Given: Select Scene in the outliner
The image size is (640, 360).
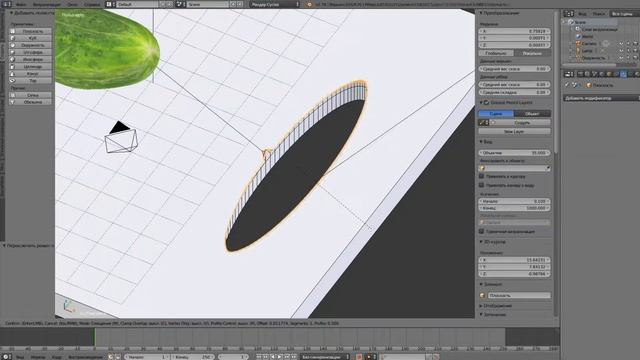Looking at the screenshot, I should pyautogui.click(x=580, y=22).
